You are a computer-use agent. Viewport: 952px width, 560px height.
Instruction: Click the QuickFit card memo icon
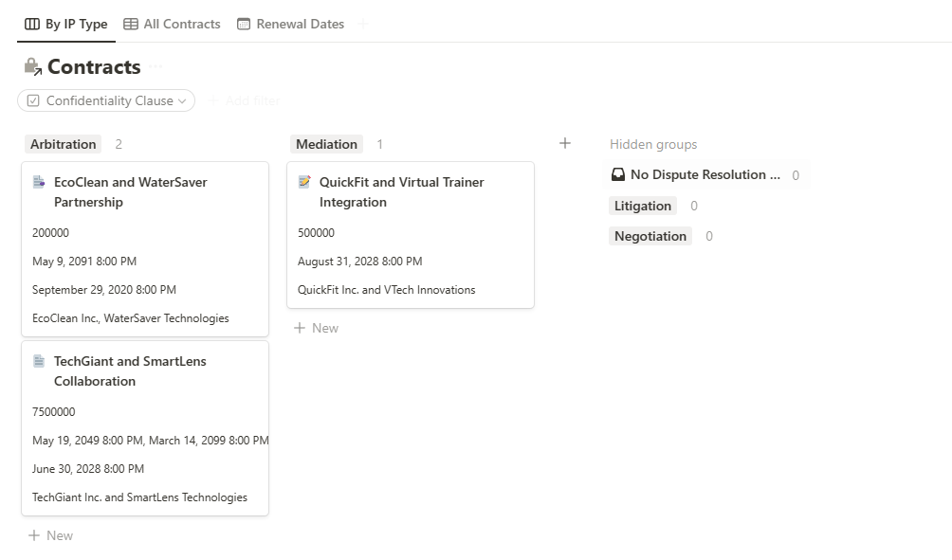click(x=304, y=182)
